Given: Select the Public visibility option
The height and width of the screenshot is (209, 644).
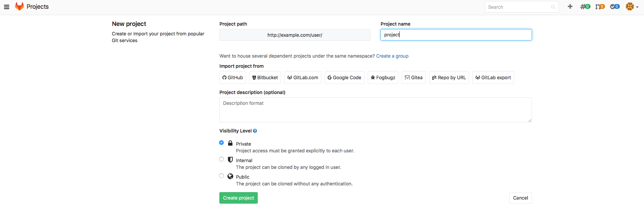Looking at the screenshot, I should pyautogui.click(x=221, y=176).
